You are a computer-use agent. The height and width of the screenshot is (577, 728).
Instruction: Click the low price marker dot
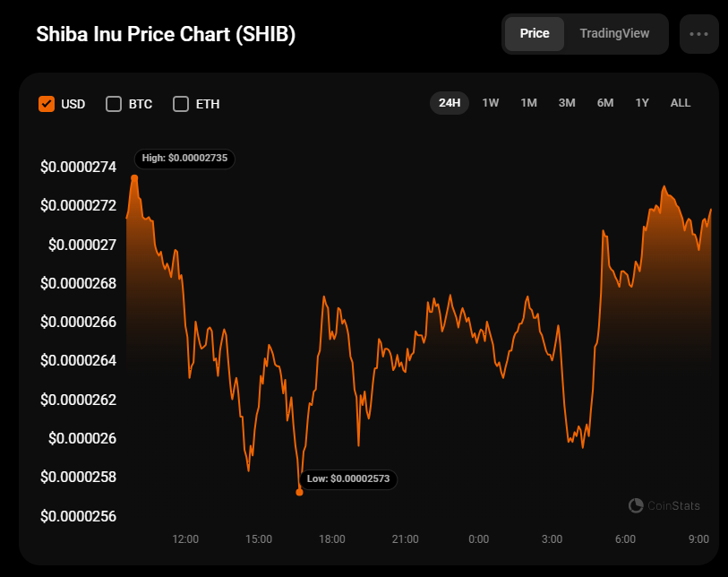[x=299, y=492]
